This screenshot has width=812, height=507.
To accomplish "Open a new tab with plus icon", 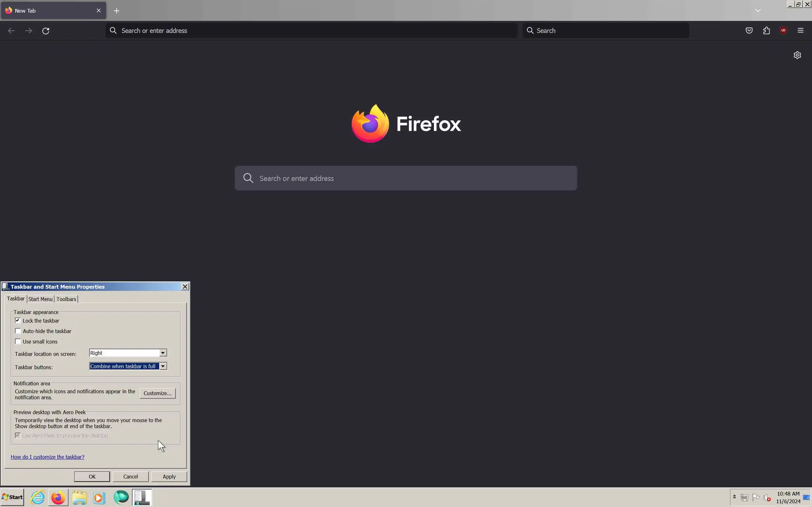I will 116,11.
